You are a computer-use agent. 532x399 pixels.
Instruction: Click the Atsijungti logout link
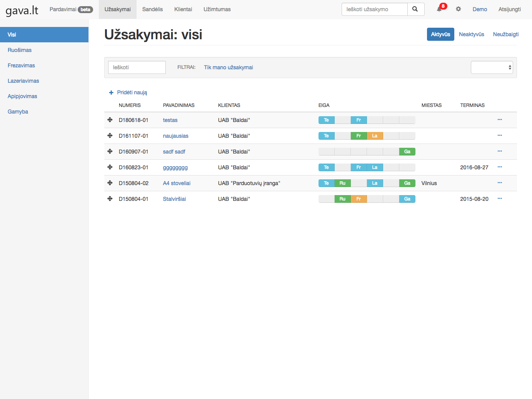[x=509, y=9]
